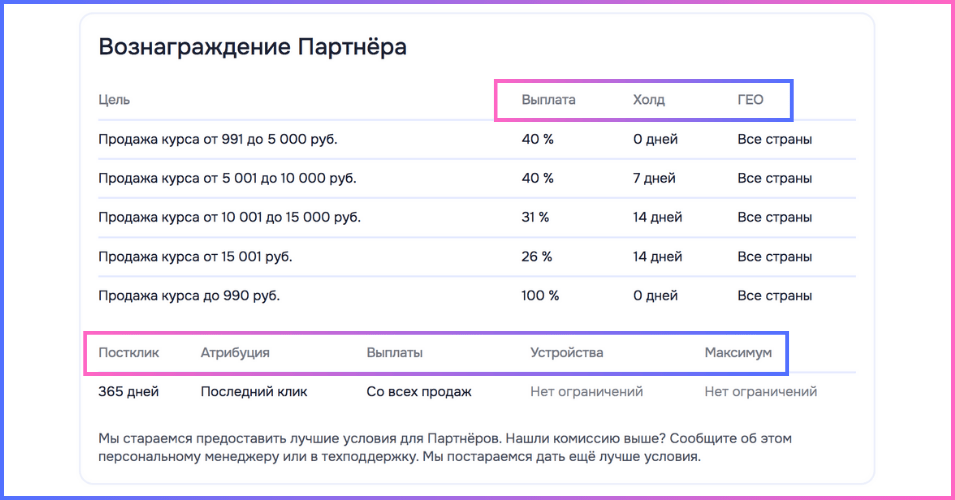Click 'Все страны' in the 'до 990 руб.' row
This screenshot has height=500, width=955.
775,295
